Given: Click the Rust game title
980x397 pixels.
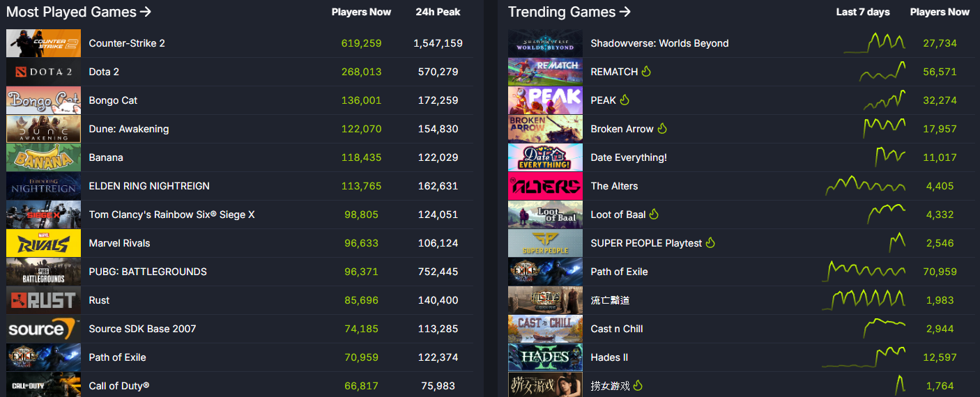Looking at the screenshot, I should point(99,300).
